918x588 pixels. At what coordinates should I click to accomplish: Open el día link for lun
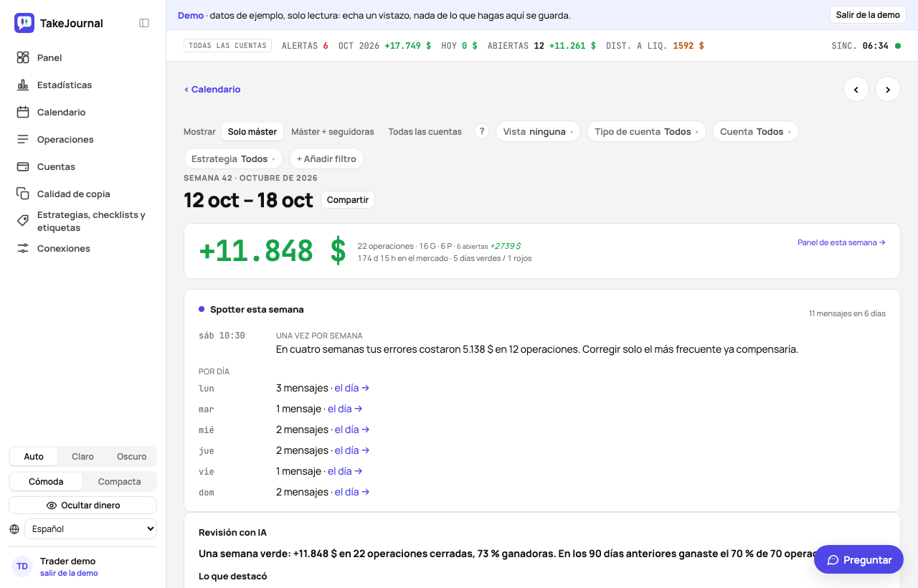pyautogui.click(x=352, y=388)
